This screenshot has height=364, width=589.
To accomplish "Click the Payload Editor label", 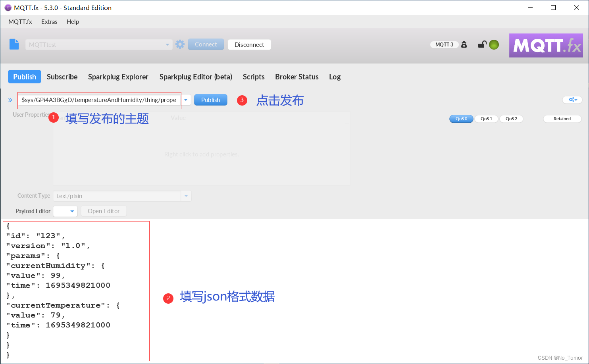I will [x=33, y=211].
